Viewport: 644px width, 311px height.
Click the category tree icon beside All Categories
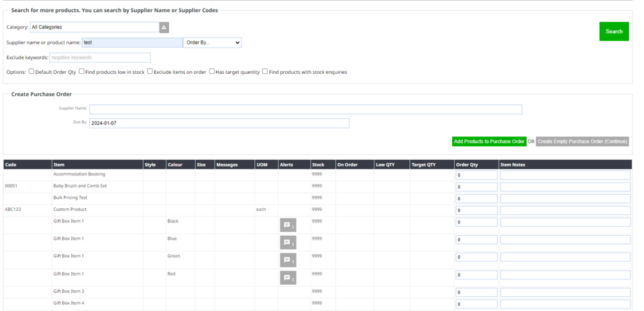click(x=164, y=27)
